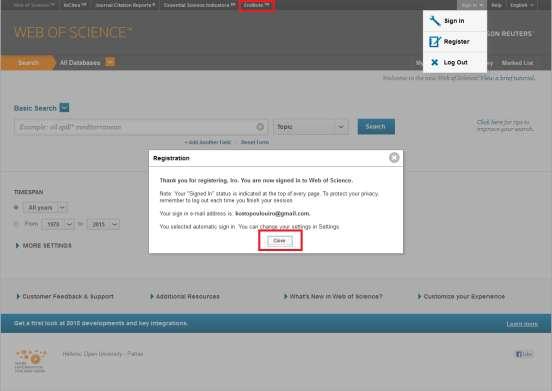Expand Additional Resources section
Screen dimensions: 552x391
coord(185,296)
